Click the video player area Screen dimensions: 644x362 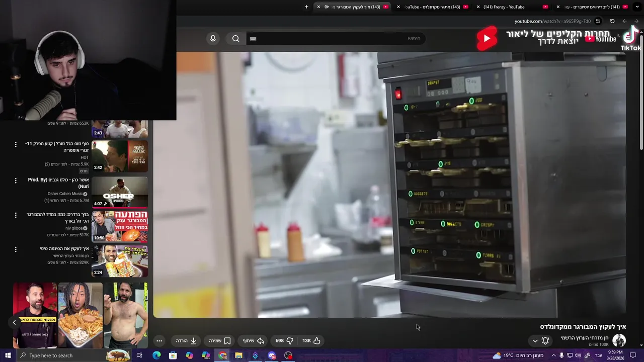click(x=389, y=185)
